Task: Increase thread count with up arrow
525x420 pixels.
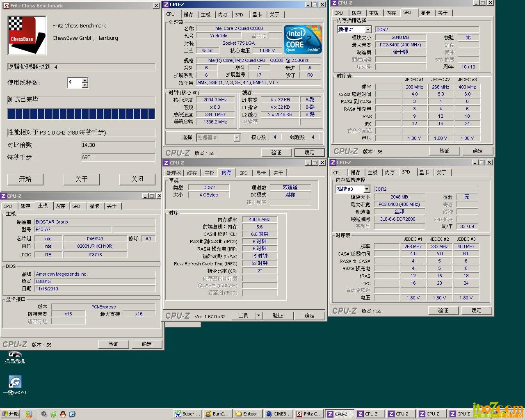Action: pyautogui.click(x=85, y=80)
